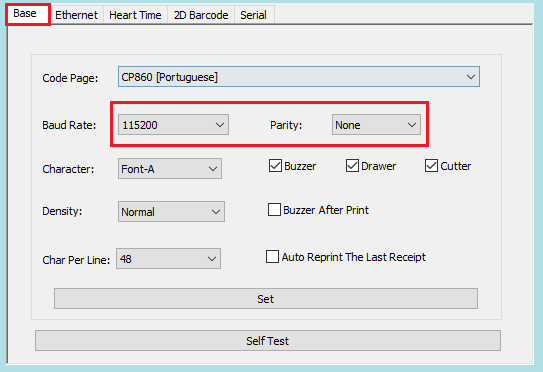543x372 pixels.
Task: Click the Char Per Line label
Action: click(76, 260)
